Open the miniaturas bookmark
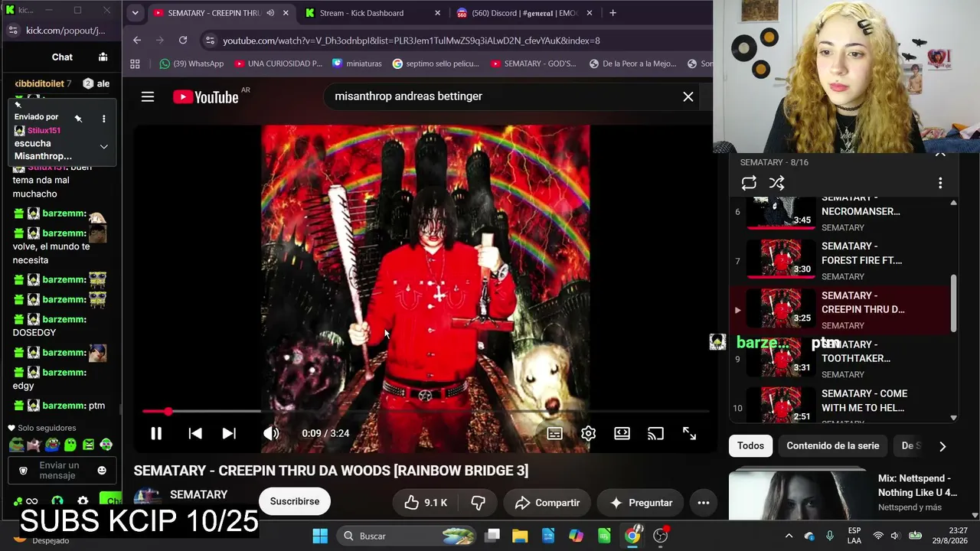 coord(357,64)
